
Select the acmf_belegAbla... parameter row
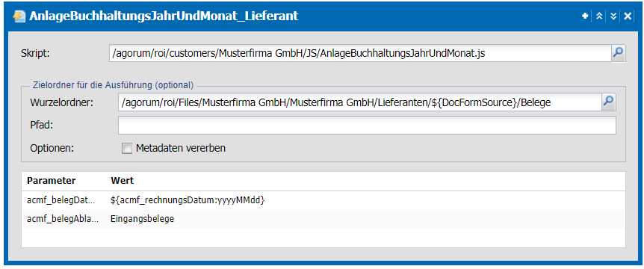point(323,219)
